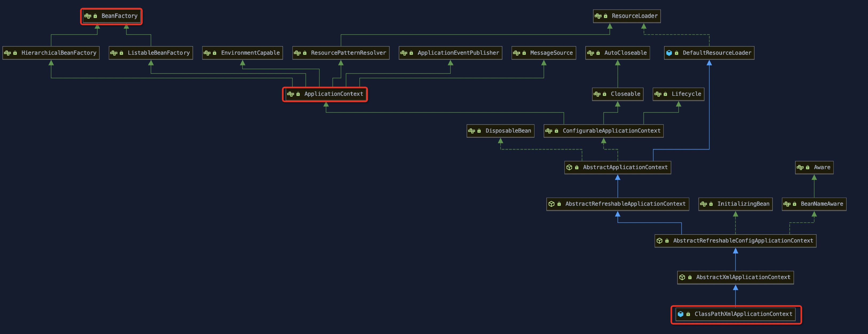Select the MessageSource node
868x334 pixels.
click(x=543, y=53)
